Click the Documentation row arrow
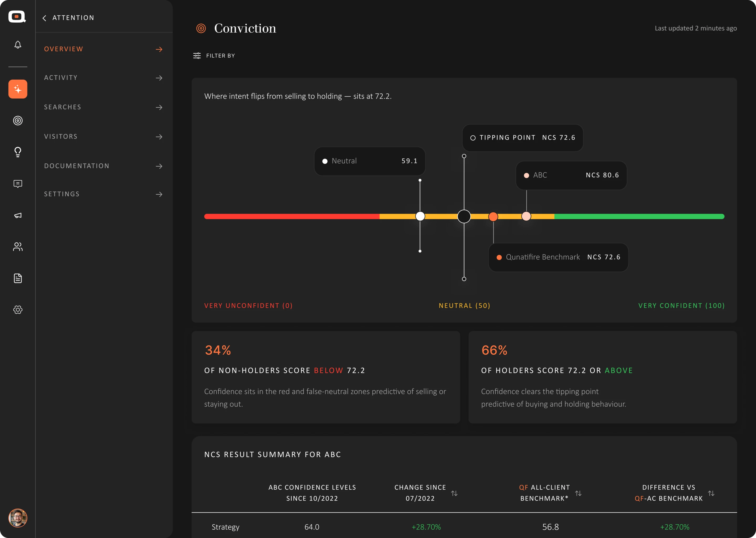Screen dimensions: 756x538 [159, 166]
